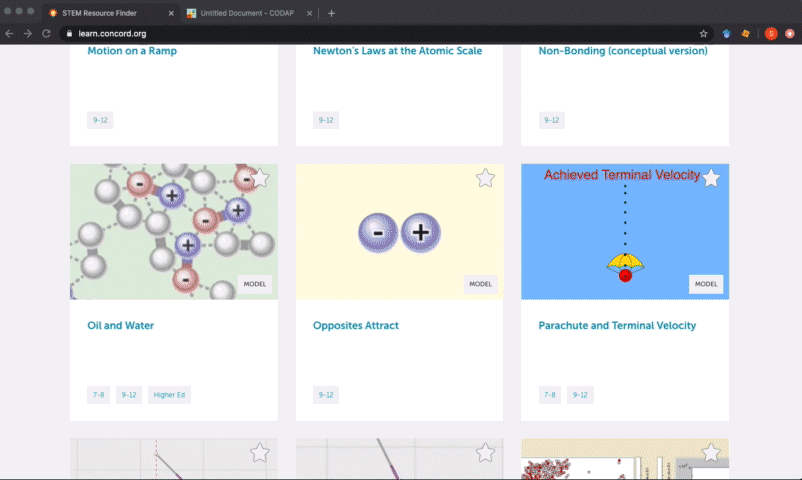Star the bottom-middle graph card
802x480 pixels.
(x=485, y=452)
